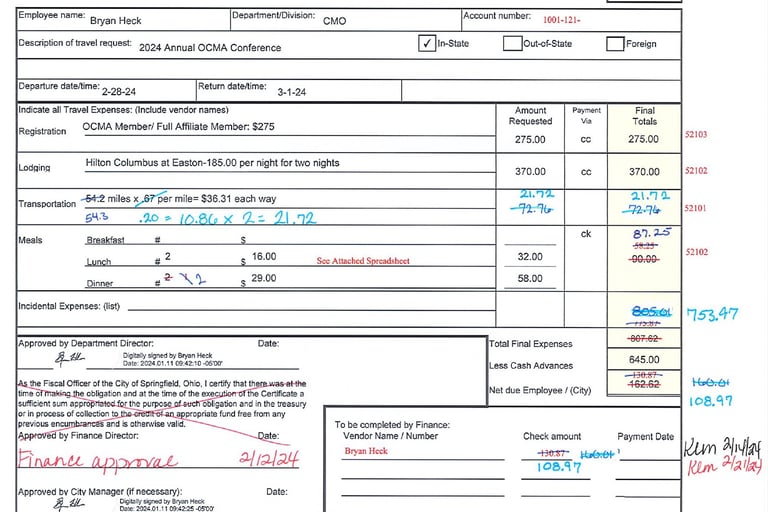Click the Breakfast count field

[x=196, y=240]
